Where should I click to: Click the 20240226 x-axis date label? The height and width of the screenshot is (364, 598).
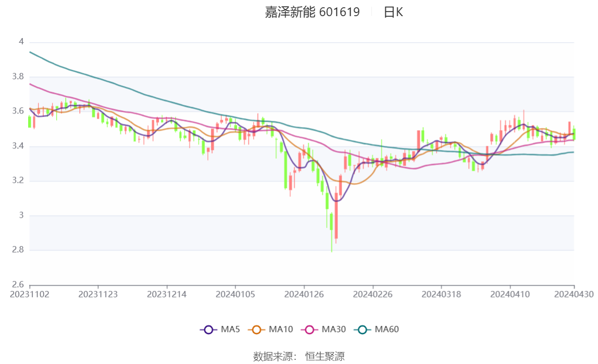pos(372,294)
